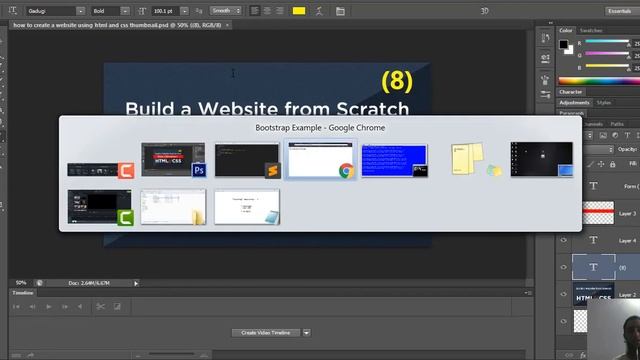Open the Brush panel icon in dock

(545, 80)
